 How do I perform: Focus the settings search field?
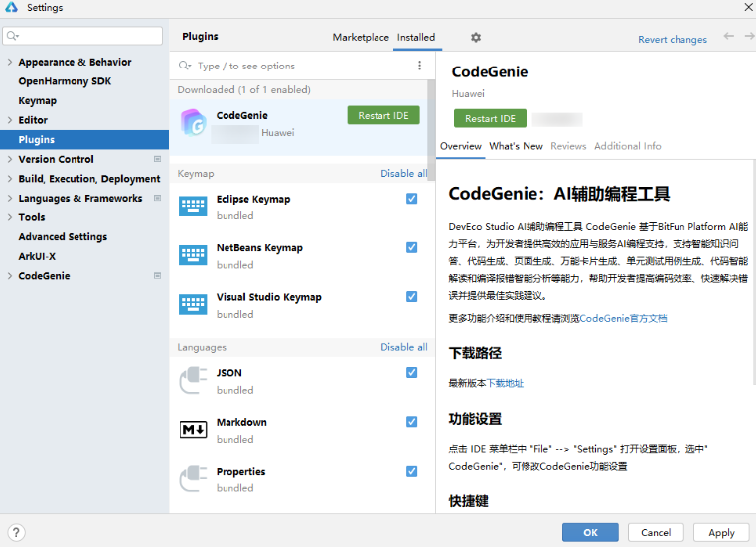coord(82,36)
